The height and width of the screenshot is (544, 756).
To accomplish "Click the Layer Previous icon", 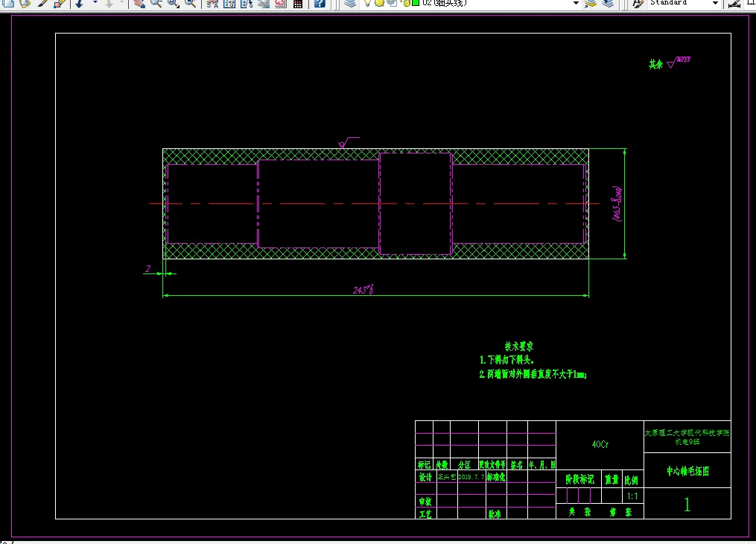I will point(608,4).
